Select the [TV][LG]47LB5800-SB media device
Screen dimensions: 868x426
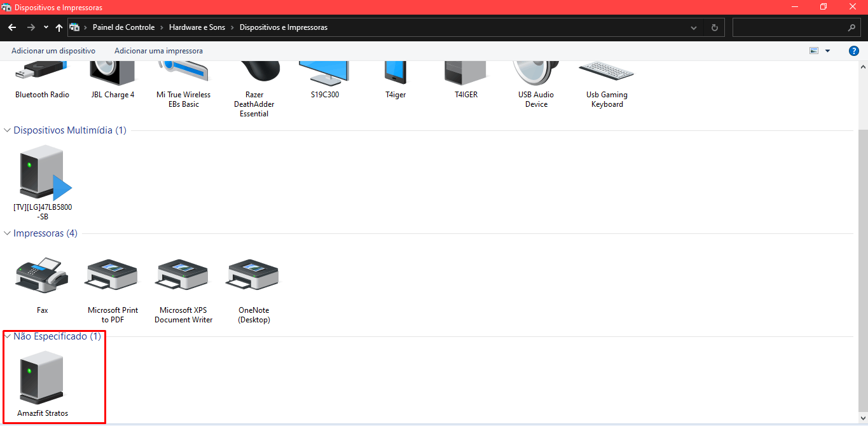point(43,172)
